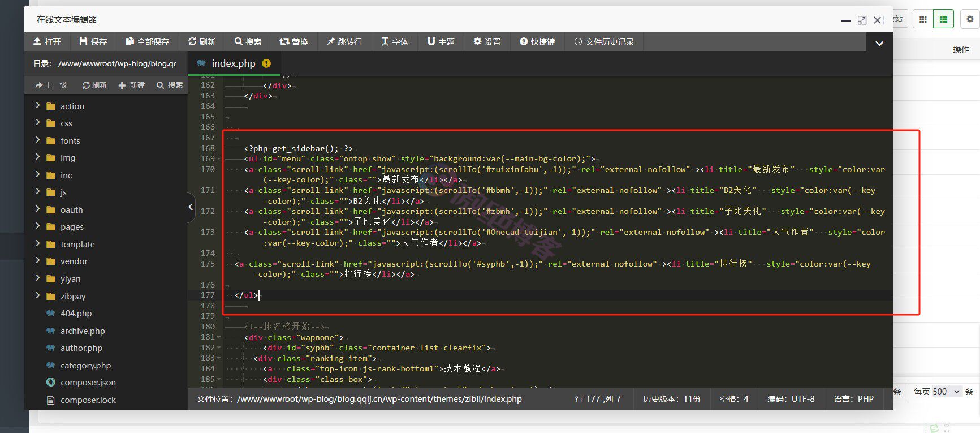Screen dimensions: 980x433
Task: Refresh the file tree with sidebar 刷新
Action: [94, 85]
